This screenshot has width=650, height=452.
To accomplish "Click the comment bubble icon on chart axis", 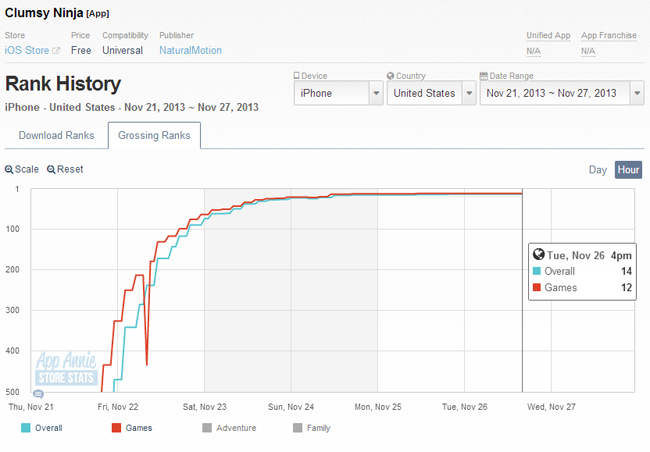I will point(38,394).
